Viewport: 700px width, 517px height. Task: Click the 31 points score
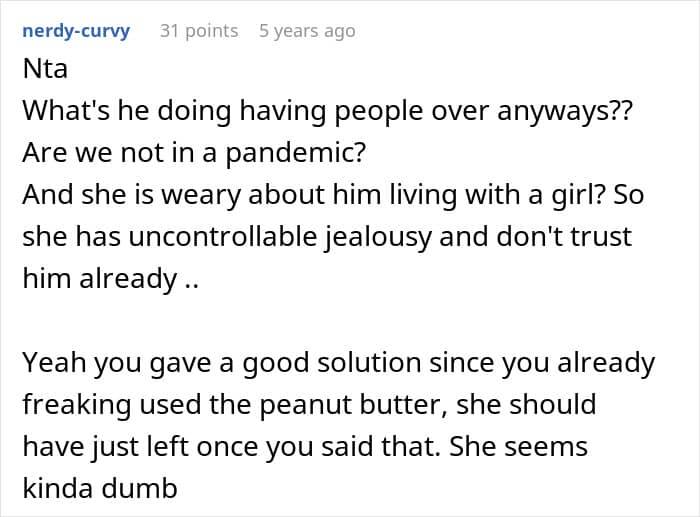(x=199, y=31)
